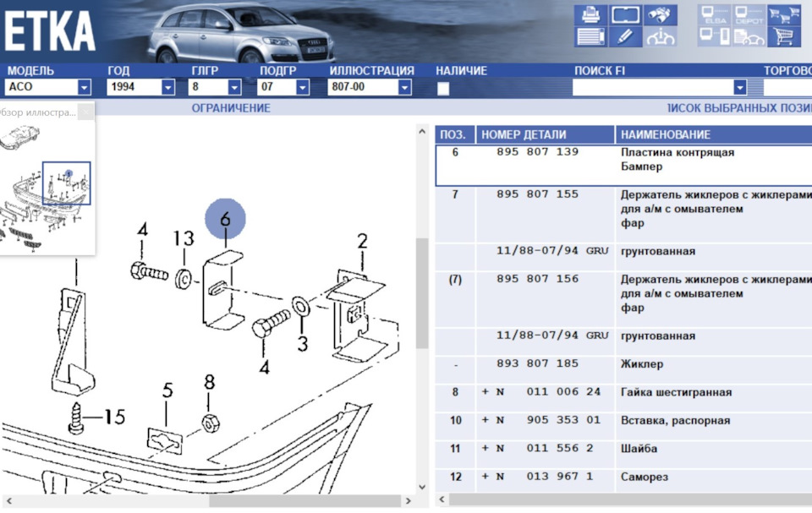Select part number 895 807 155

pos(537,194)
